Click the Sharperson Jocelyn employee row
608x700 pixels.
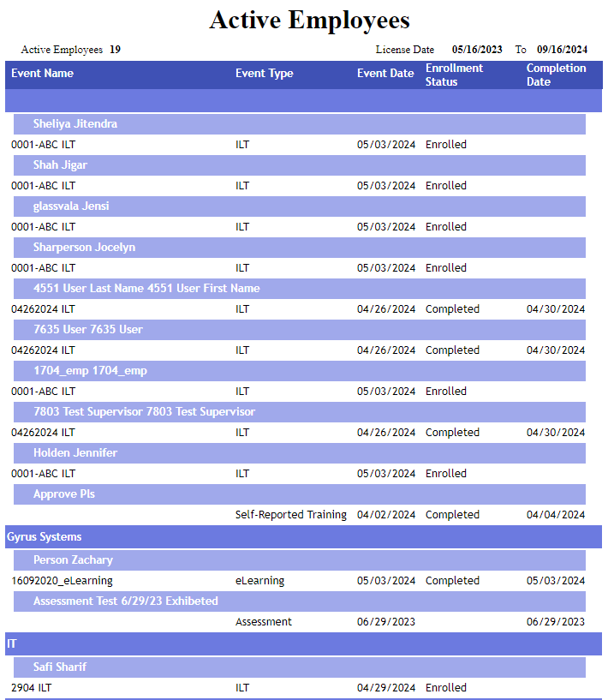[84, 248]
